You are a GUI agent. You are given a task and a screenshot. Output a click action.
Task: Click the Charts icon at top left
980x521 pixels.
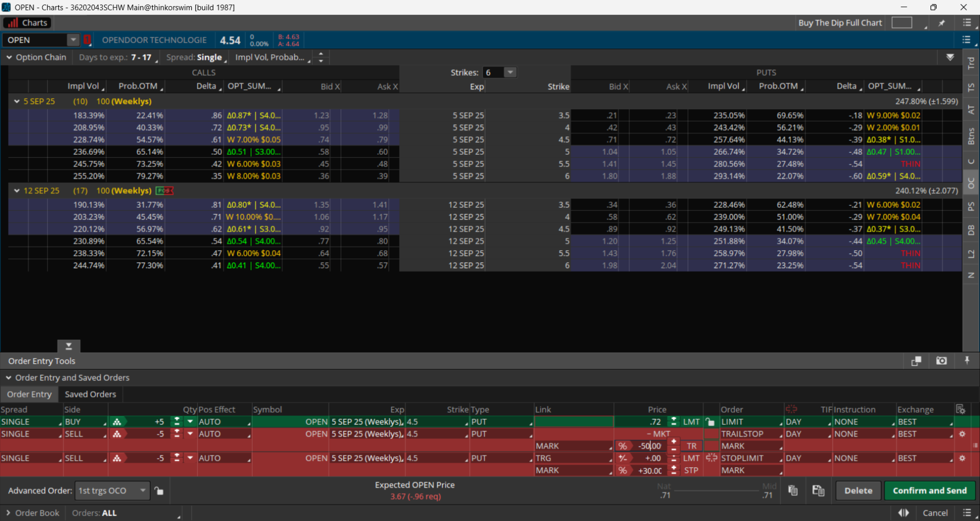click(x=12, y=23)
